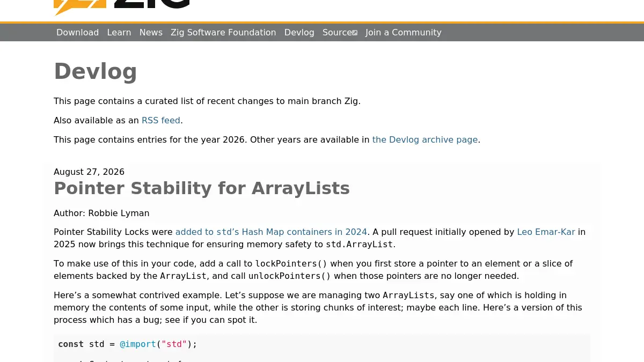Click the 'lockPointers()' inline code
This screenshot has height=362, width=644.
pyautogui.click(x=291, y=264)
